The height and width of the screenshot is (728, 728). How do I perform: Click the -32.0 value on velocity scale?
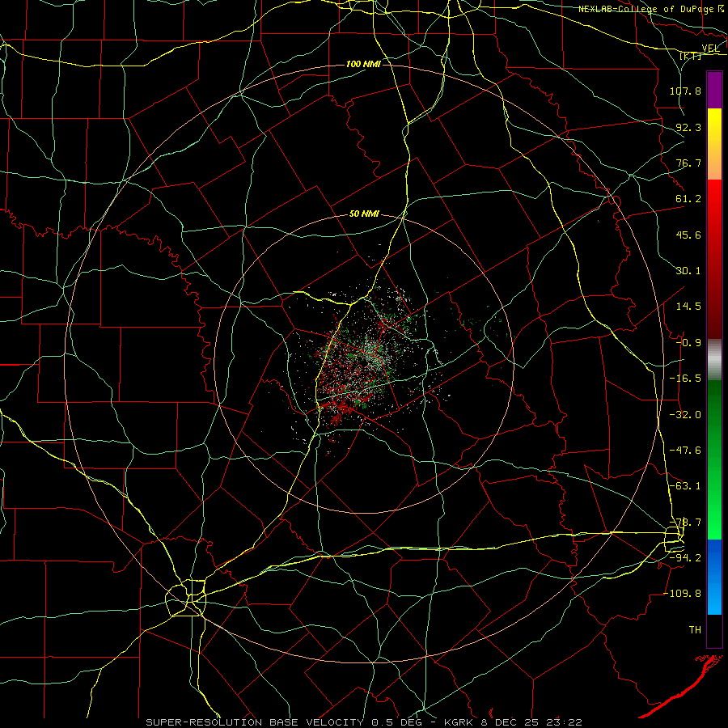685,415
